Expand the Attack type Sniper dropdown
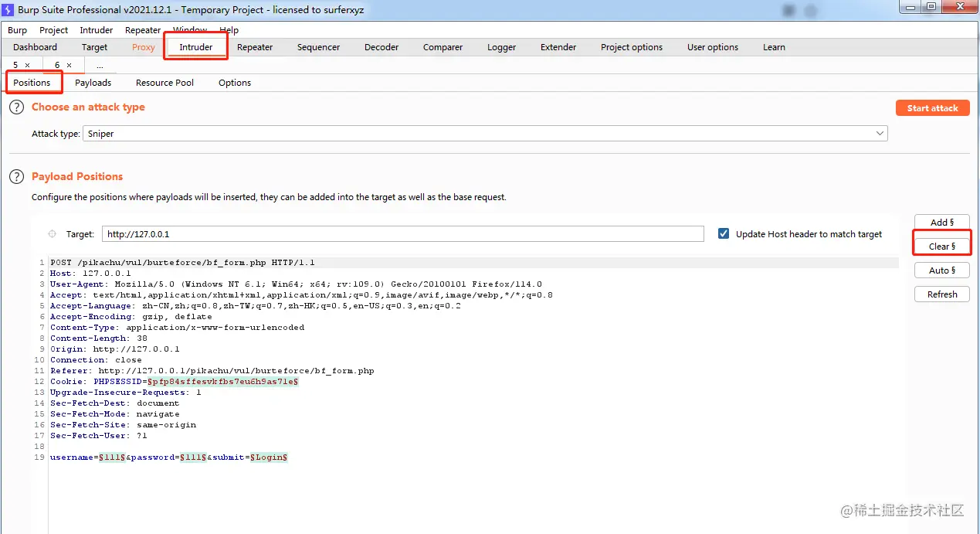Screen dimensions: 980x534 click(x=880, y=134)
